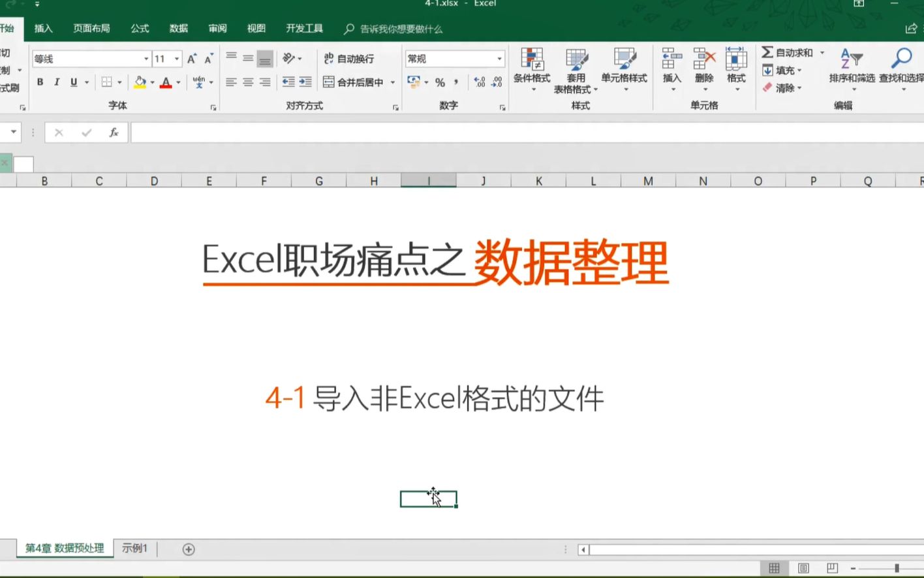
Task: Open the 插入 ribbon tab
Action: pyautogui.click(x=44, y=29)
